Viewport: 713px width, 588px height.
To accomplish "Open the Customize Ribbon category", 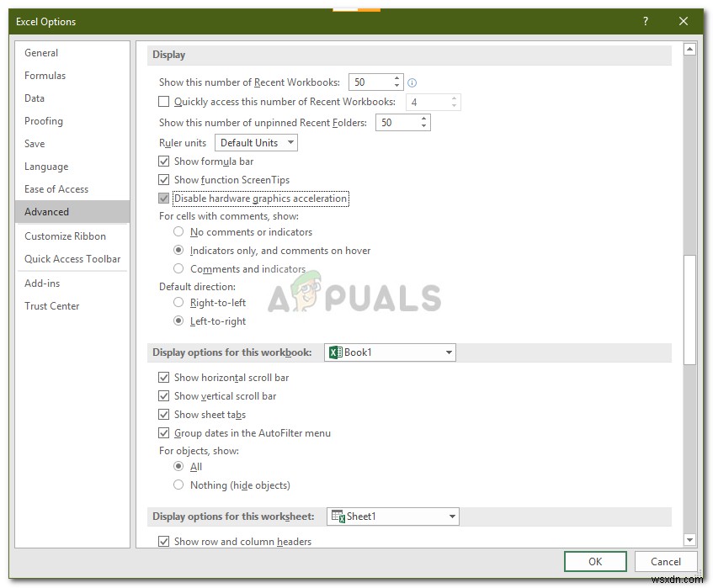I will click(72, 236).
